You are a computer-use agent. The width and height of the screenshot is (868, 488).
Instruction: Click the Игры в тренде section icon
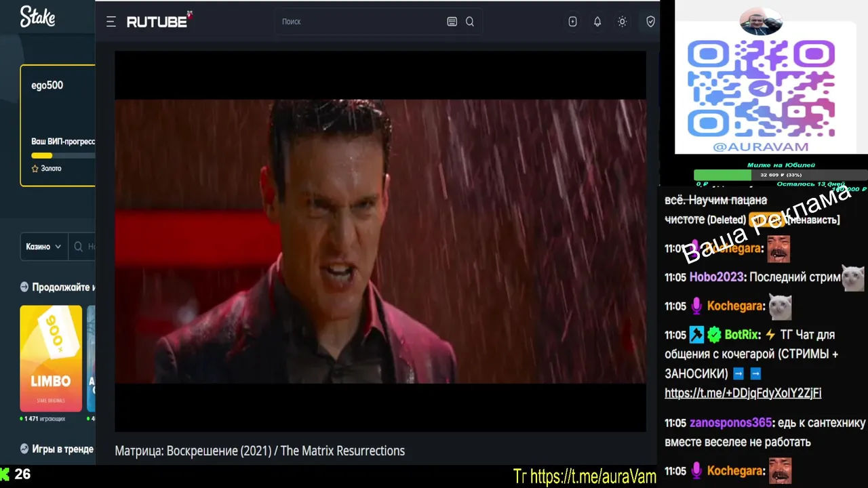click(x=24, y=449)
